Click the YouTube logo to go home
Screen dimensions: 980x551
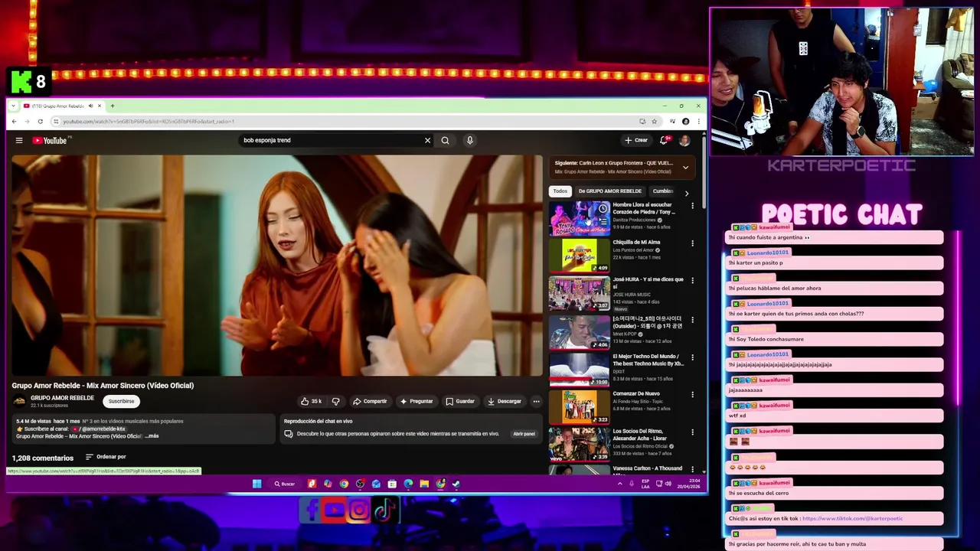tap(50, 141)
